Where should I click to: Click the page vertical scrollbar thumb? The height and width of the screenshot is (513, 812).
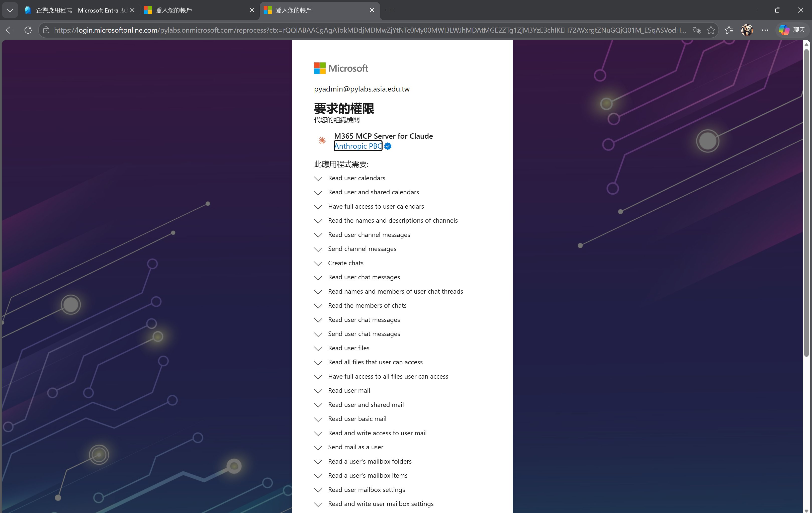click(x=806, y=202)
